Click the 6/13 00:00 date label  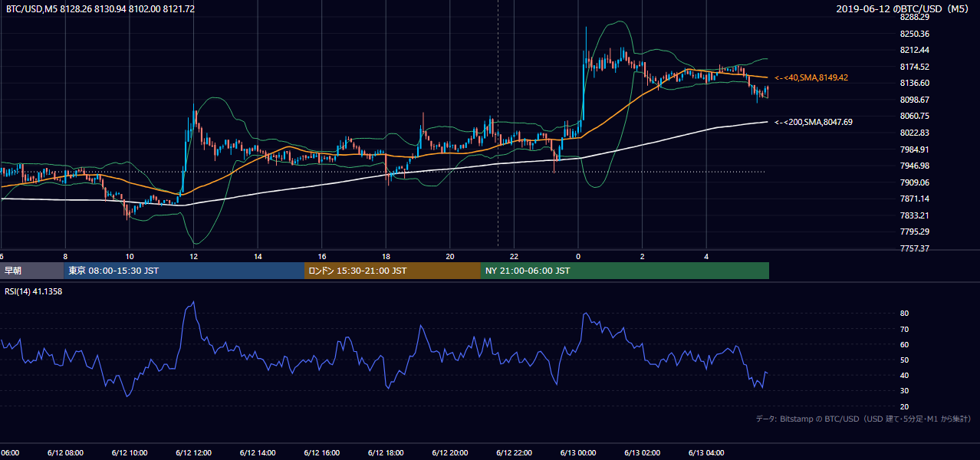pyautogui.click(x=577, y=452)
